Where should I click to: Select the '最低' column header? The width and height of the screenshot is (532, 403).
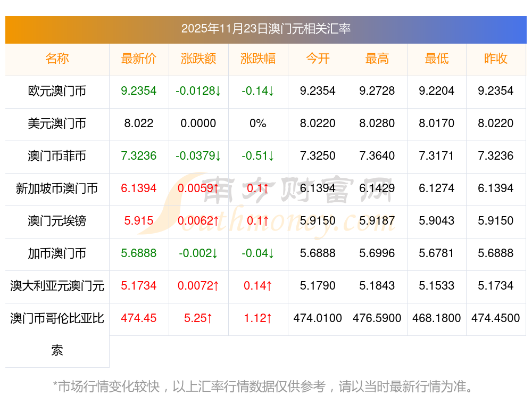pyautogui.click(x=437, y=59)
